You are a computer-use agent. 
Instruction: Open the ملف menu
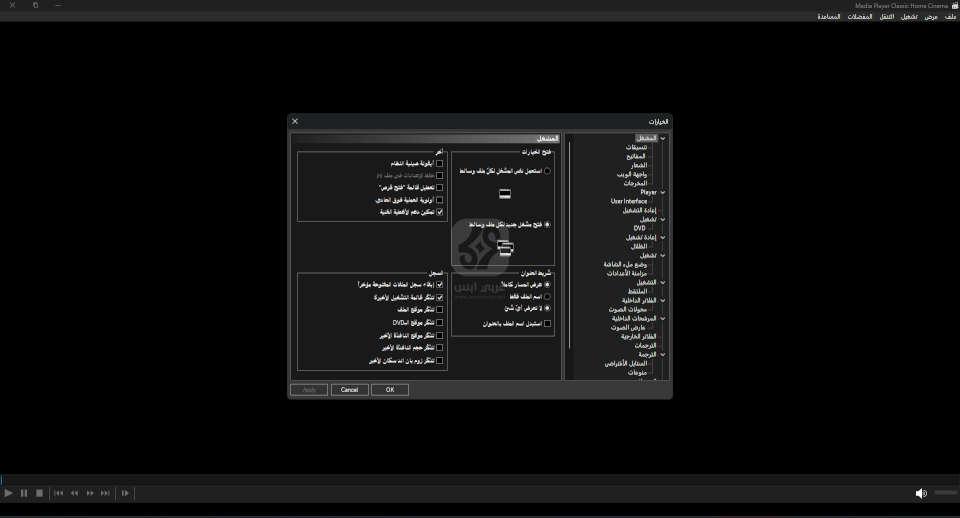point(950,17)
